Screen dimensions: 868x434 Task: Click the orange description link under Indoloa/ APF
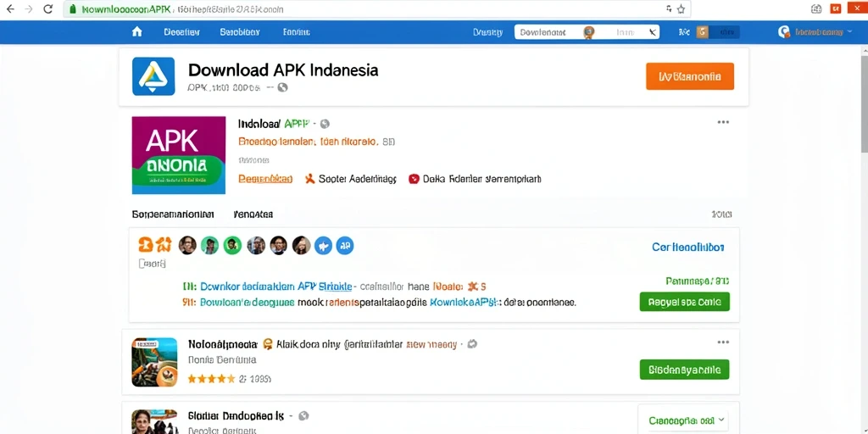point(309,142)
